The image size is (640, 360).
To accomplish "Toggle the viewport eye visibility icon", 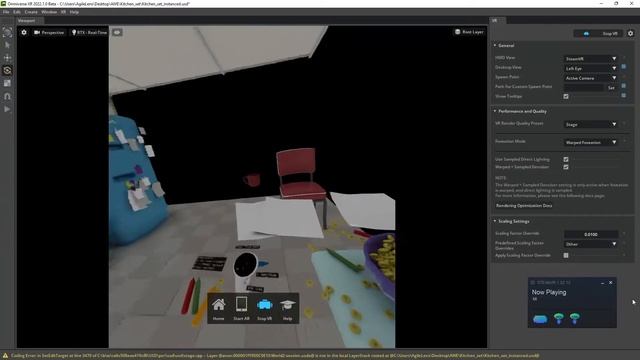I will pos(117,32).
